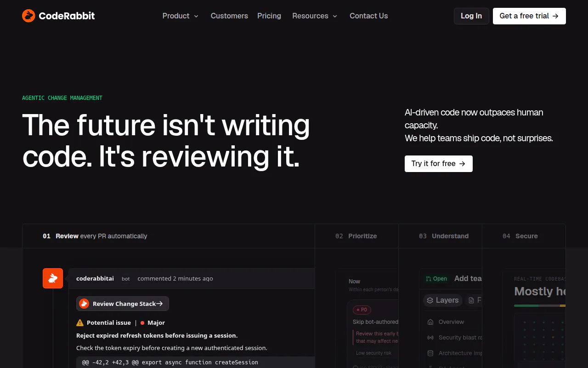Viewport: 588px width, 368px height.
Task: Click the 'commented 2 minutes ago' timestamp
Action: click(x=175, y=278)
